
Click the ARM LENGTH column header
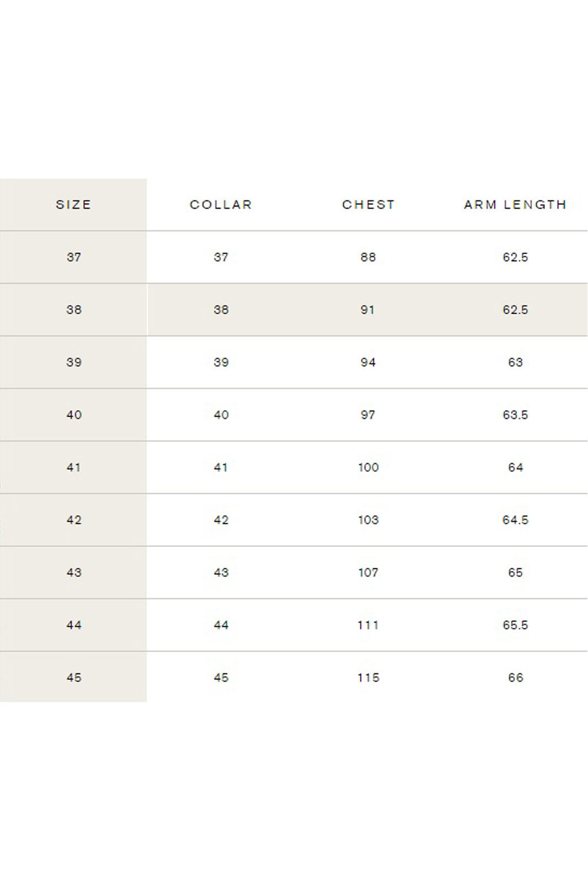pyautogui.click(x=515, y=205)
